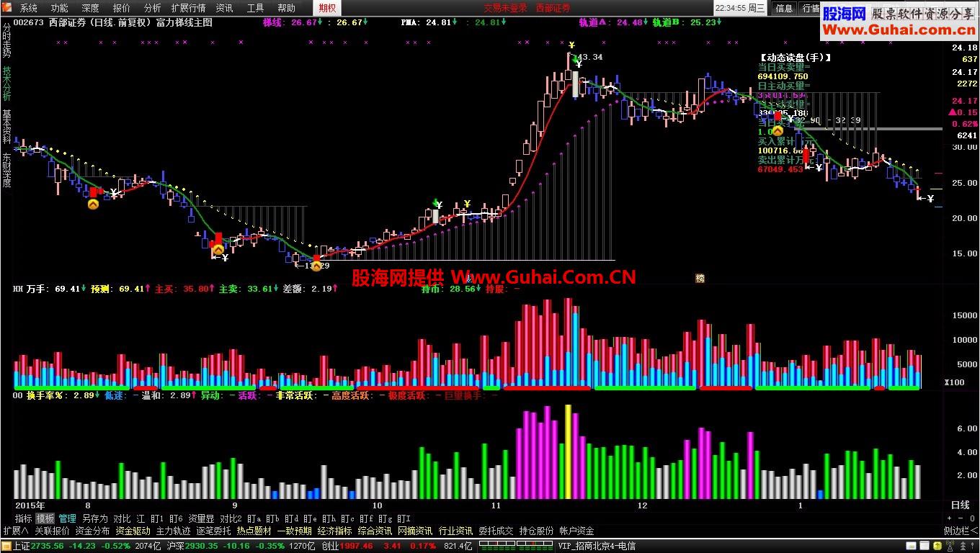Screen dimensions: 980x553
Task: Open the 深度 menu
Action: point(91,8)
